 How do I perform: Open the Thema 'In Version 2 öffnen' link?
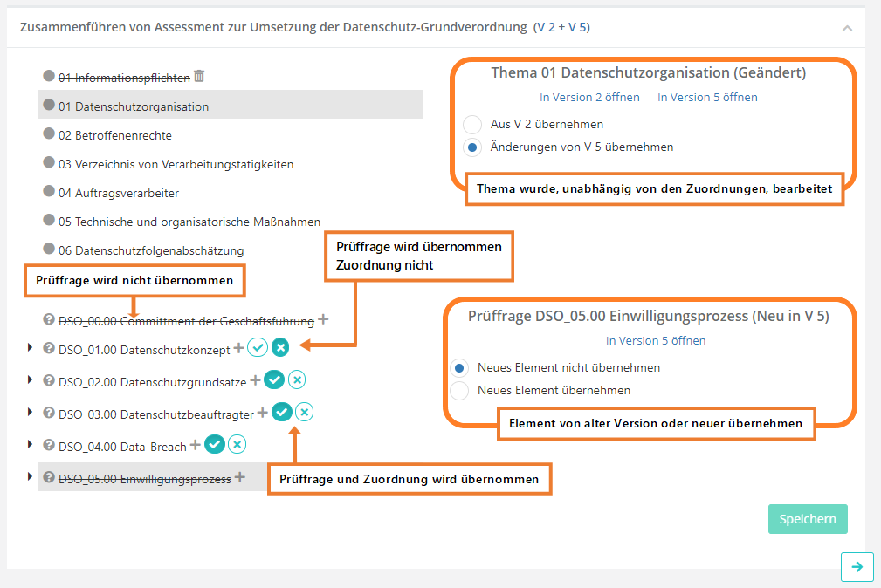point(589,97)
